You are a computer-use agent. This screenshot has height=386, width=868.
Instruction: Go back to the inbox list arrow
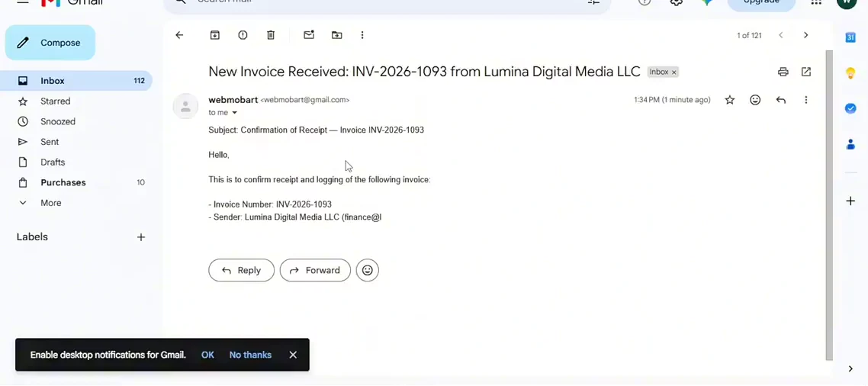tap(178, 35)
